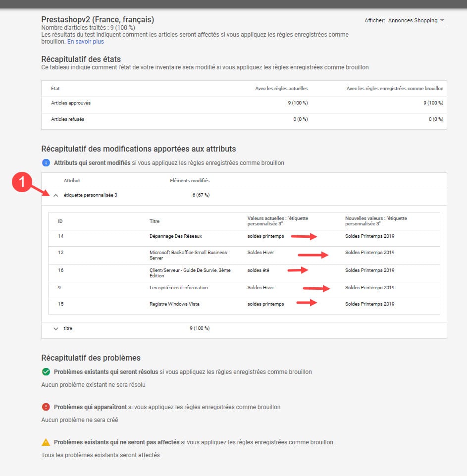Click the Client/Serveur Guide De Survie row
467x476 pixels.
(190, 273)
